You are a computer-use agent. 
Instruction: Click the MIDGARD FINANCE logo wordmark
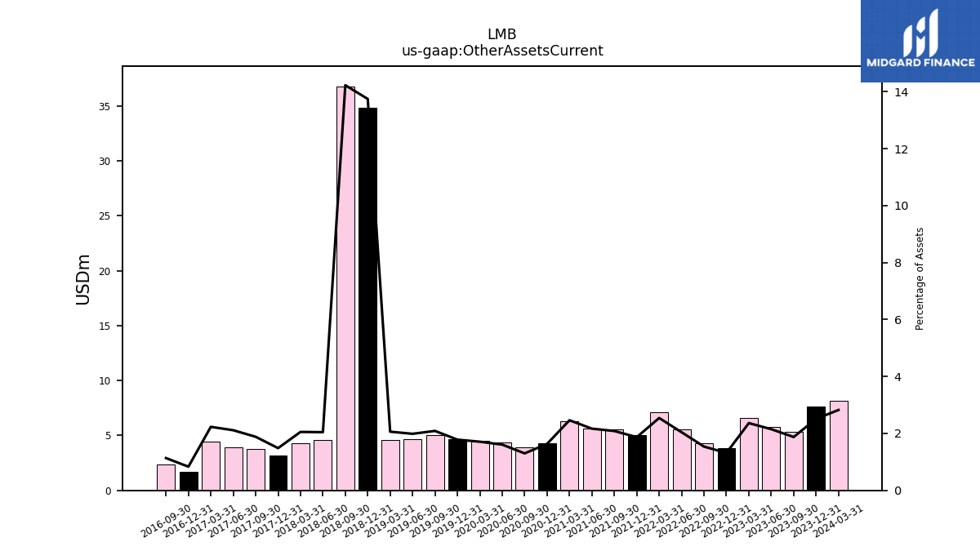tap(920, 63)
